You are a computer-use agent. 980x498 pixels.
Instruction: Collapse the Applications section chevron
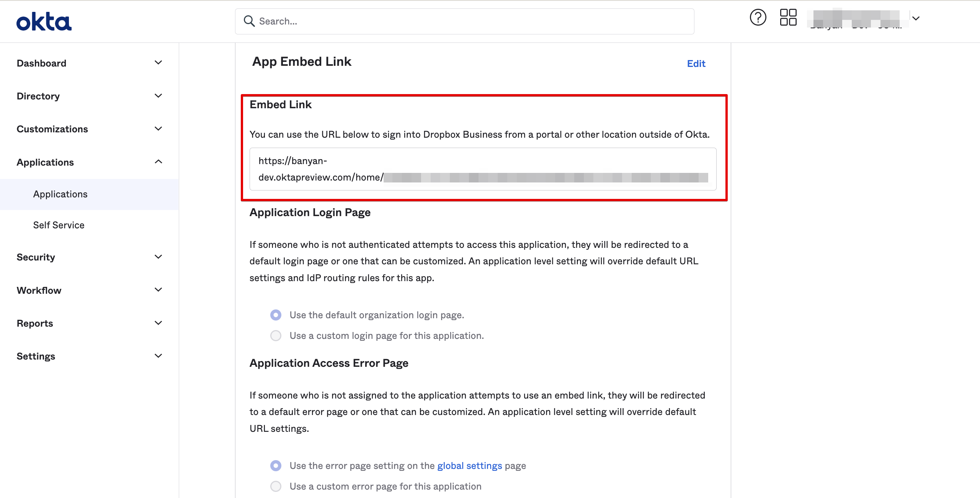158,162
